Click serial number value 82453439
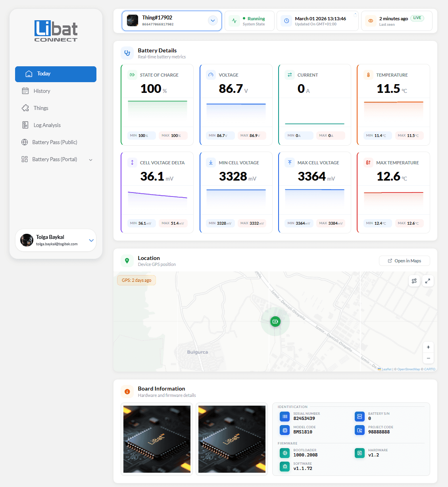This screenshot has height=487, width=448. [304, 418]
